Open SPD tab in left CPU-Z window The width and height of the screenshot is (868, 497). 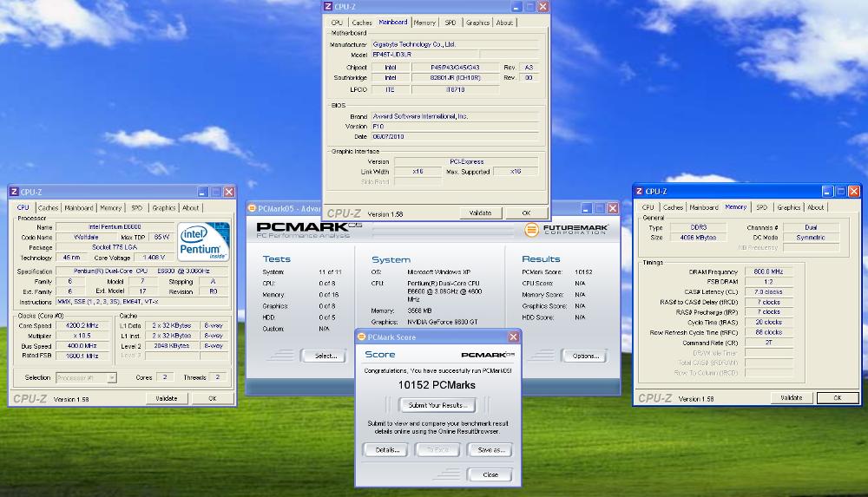[x=137, y=208]
